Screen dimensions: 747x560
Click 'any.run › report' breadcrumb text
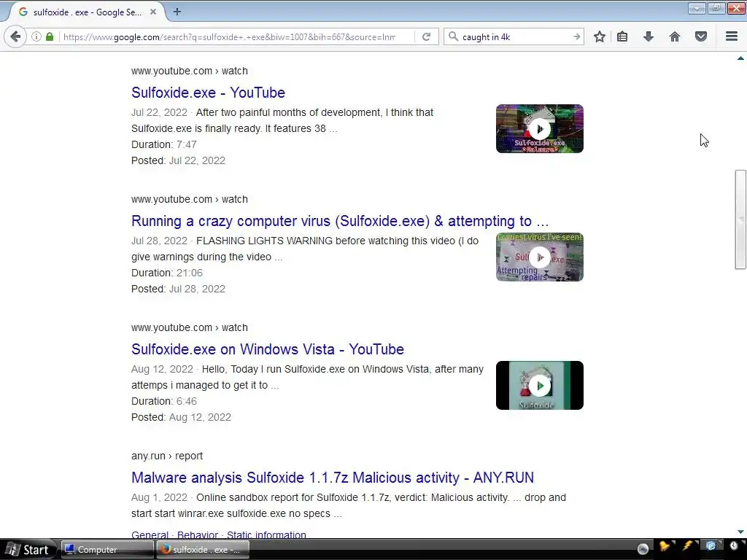pyautogui.click(x=167, y=456)
